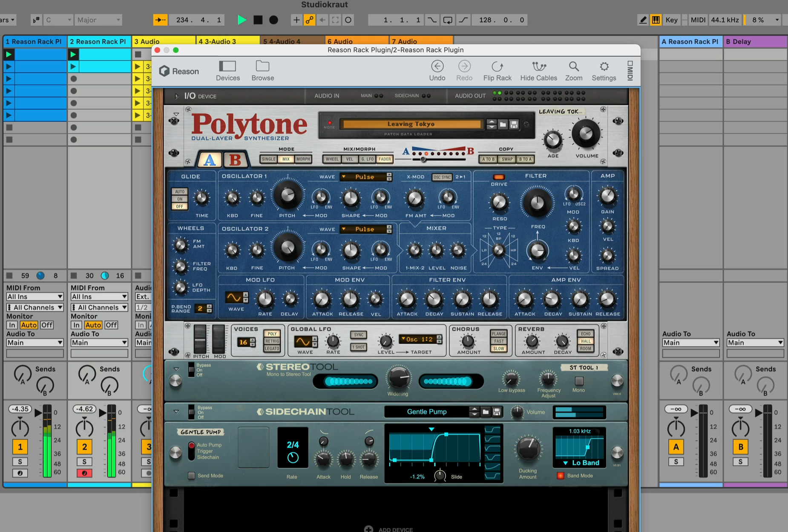Open the scale mode Major dropdown
788x532 pixels.
pos(98,20)
